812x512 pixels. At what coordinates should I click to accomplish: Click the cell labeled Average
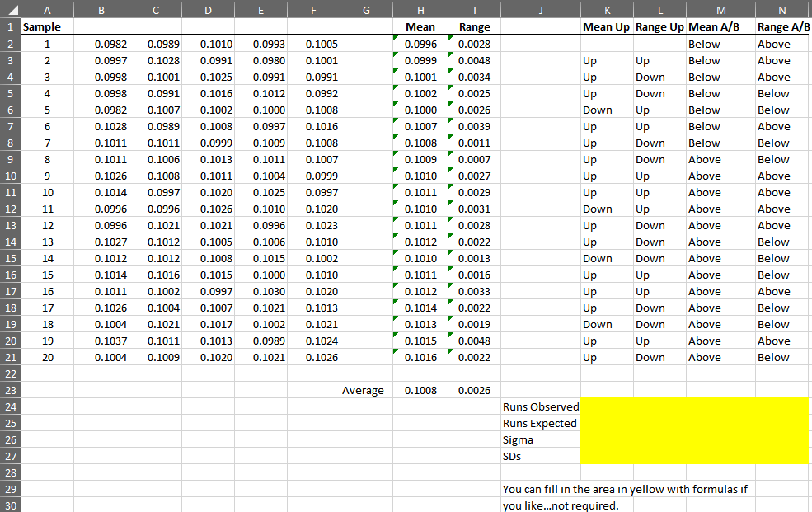click(363, 390)
